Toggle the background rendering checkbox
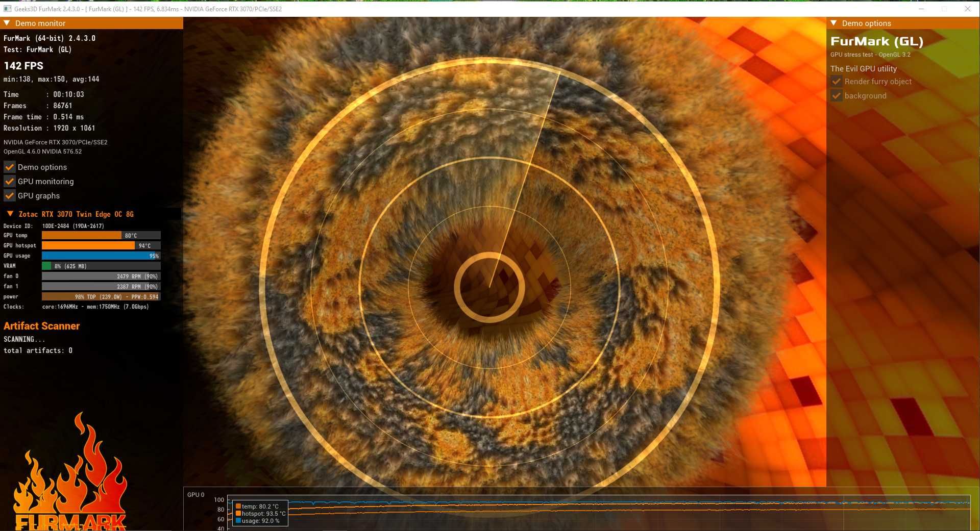The width and height of the screenshot is (980, 531). click(836, 95)
